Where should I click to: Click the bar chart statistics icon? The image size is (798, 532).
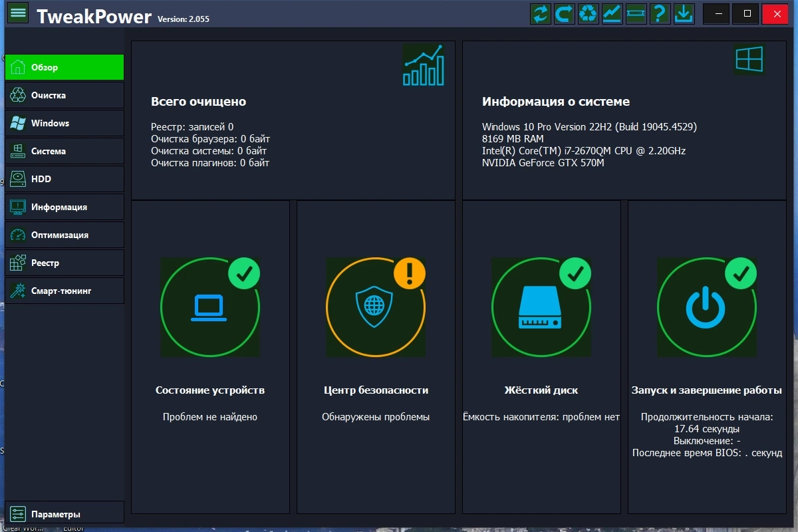pyautogui.click(x=424, y=65)
